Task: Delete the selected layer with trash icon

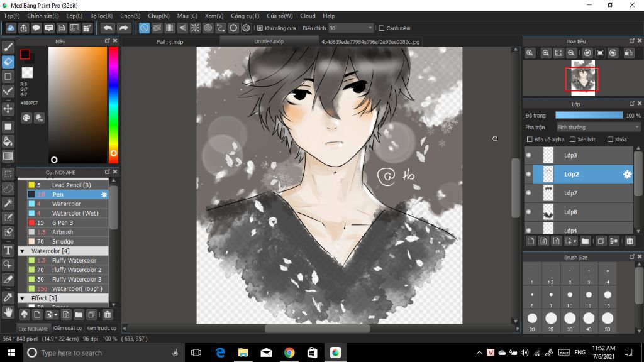Action: point(630,241)
